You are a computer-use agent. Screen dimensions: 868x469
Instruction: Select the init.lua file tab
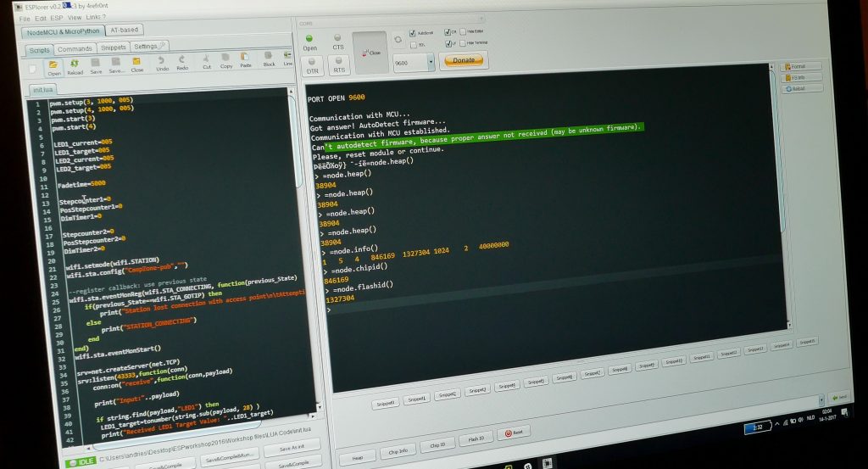42,90
